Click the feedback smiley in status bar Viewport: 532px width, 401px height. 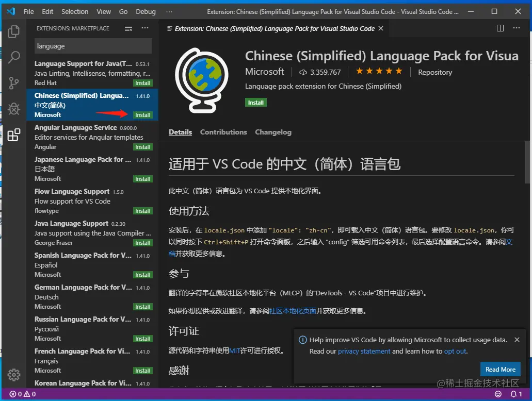pos(498,394)
